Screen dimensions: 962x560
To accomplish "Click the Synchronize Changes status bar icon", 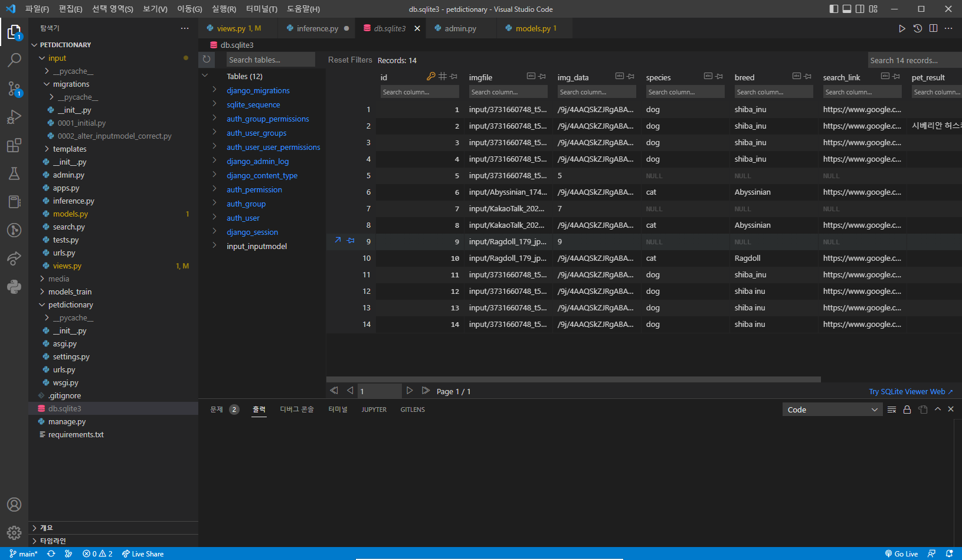I will 51,554.
